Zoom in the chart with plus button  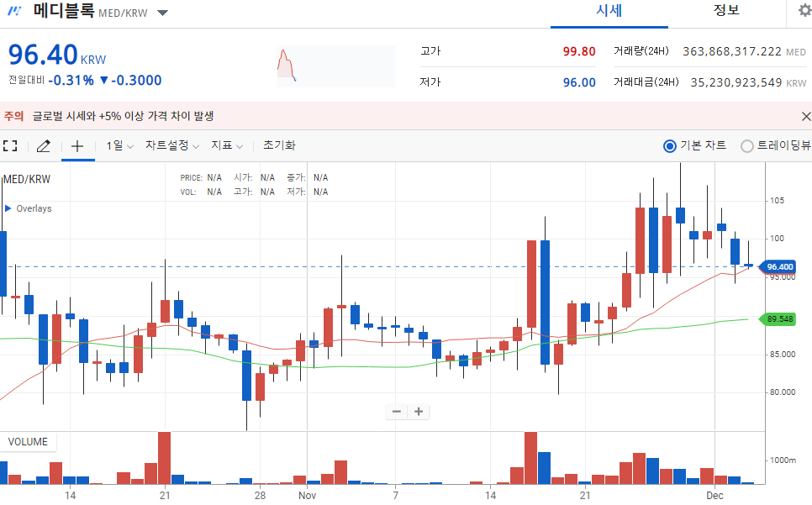coord(419,412)
